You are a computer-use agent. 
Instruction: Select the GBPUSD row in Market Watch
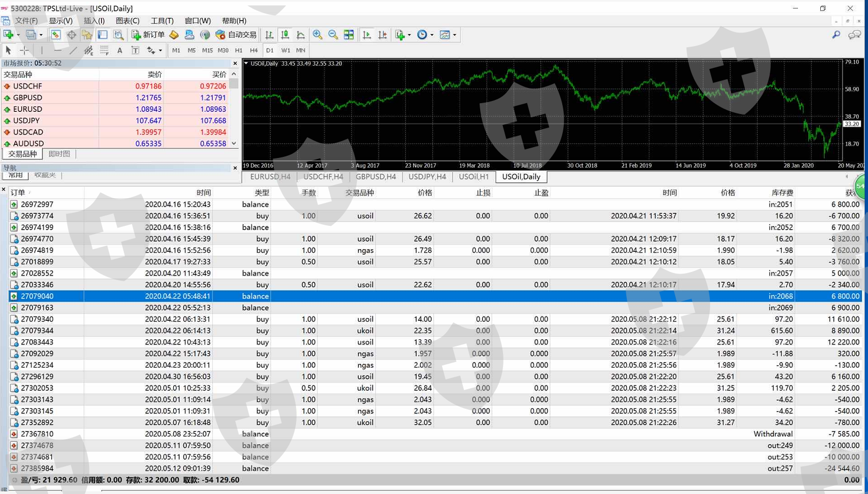tap(28, 98)
